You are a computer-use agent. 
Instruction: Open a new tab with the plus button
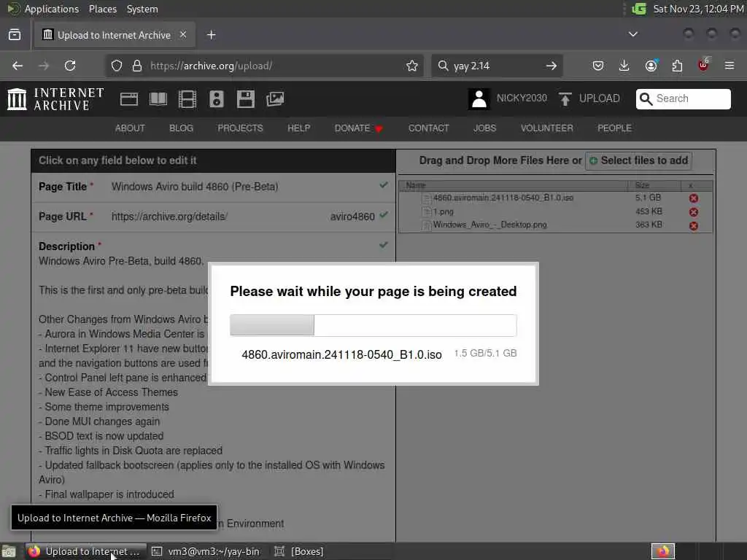coord(211,35)
